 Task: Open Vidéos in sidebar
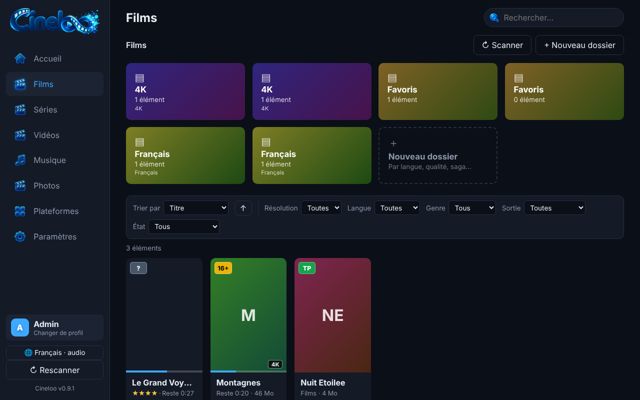pos(55,135)
